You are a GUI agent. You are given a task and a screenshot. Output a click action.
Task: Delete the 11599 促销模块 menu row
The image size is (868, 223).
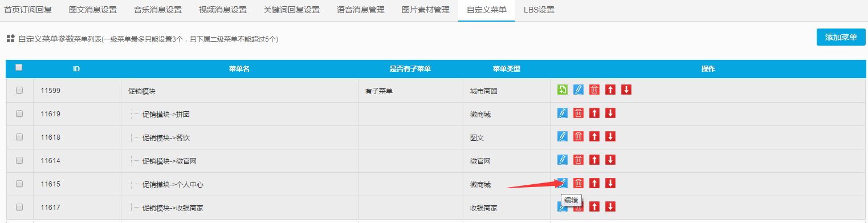tap(594, 90)
